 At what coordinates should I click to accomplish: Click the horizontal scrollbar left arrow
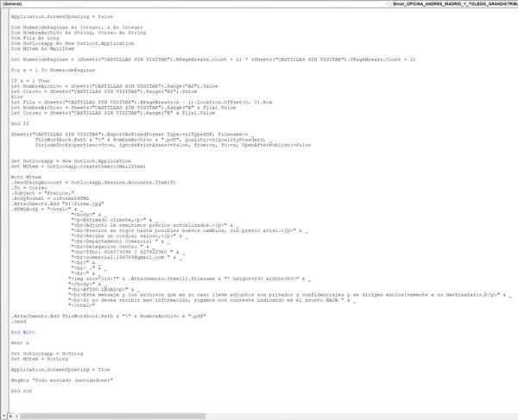point(16,416)
